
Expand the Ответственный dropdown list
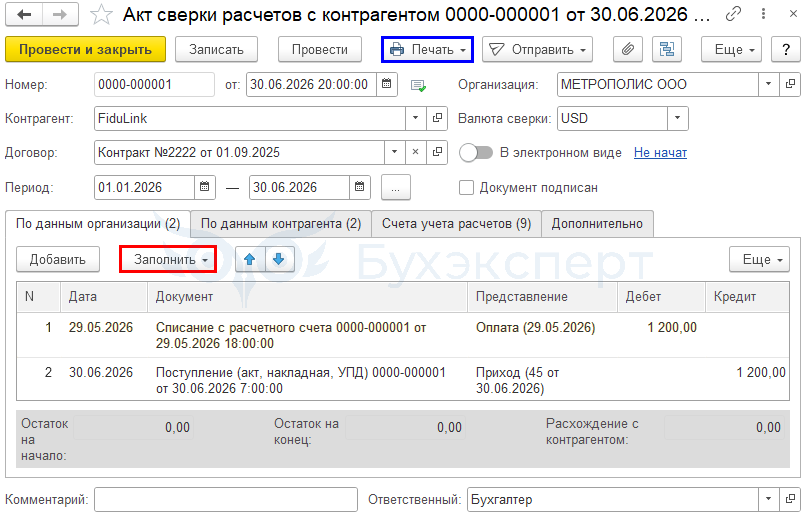pos(768,499)
